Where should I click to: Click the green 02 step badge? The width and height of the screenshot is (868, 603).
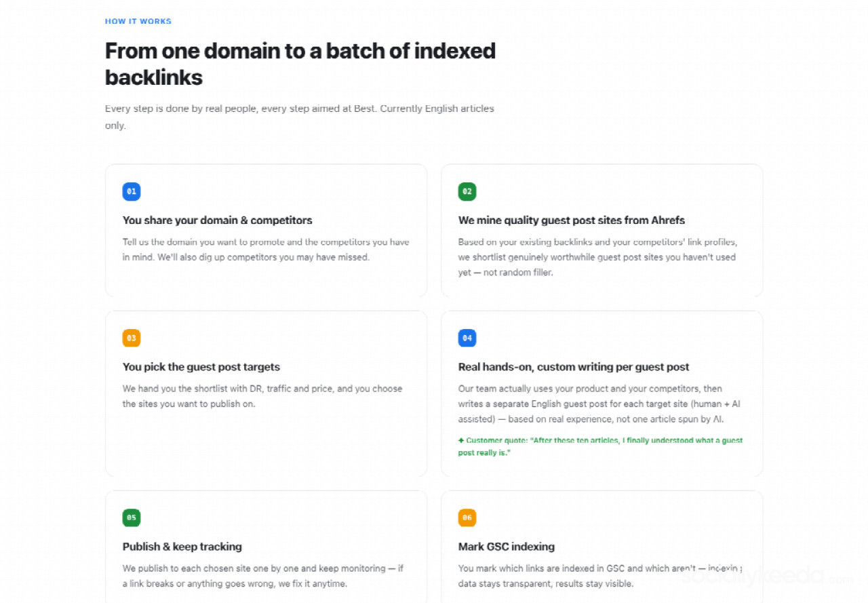[467, 192]
